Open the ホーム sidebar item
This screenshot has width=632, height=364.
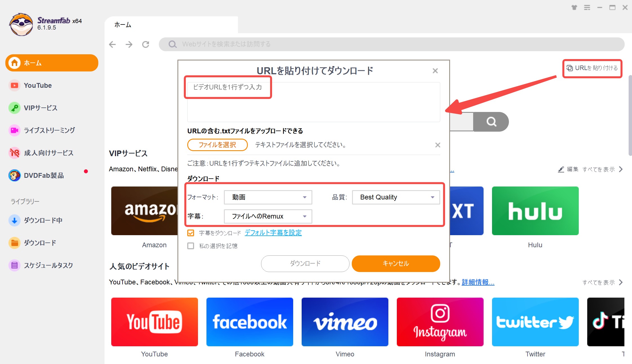pyautogui.click(x=52, y=63)
